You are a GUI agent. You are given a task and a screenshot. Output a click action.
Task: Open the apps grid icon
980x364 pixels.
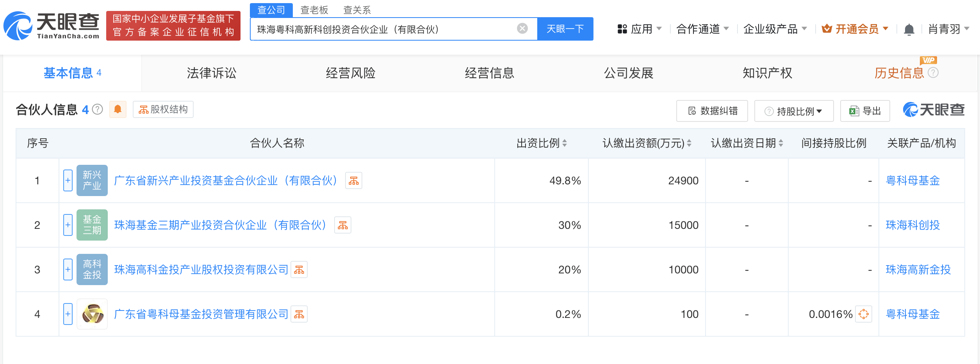622,29
